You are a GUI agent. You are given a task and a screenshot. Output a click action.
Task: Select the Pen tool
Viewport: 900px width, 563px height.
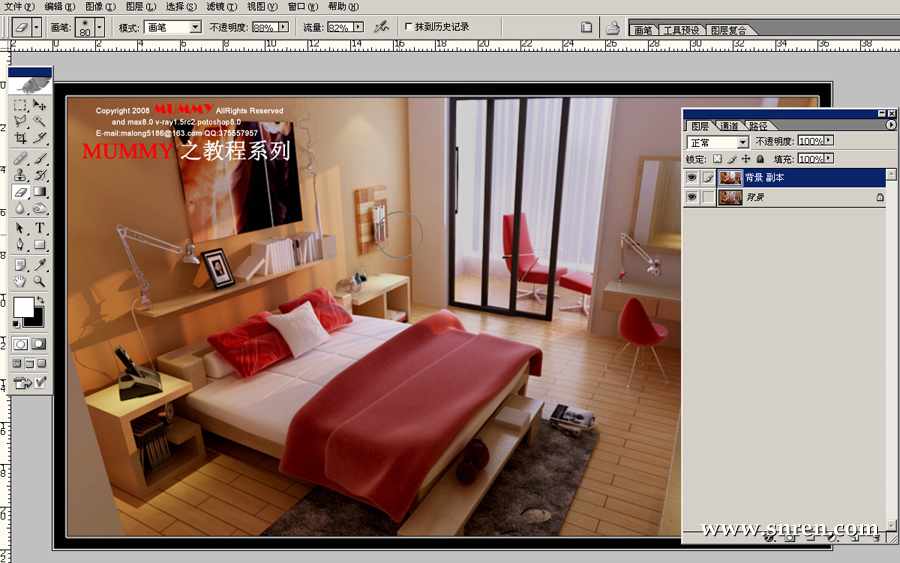[x=21, y=245]
